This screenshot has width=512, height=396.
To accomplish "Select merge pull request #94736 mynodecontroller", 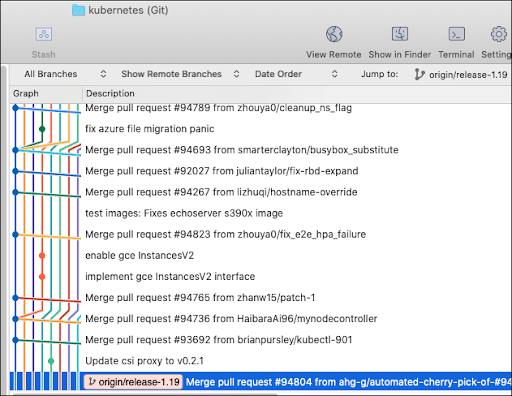I will click(231, 319).
